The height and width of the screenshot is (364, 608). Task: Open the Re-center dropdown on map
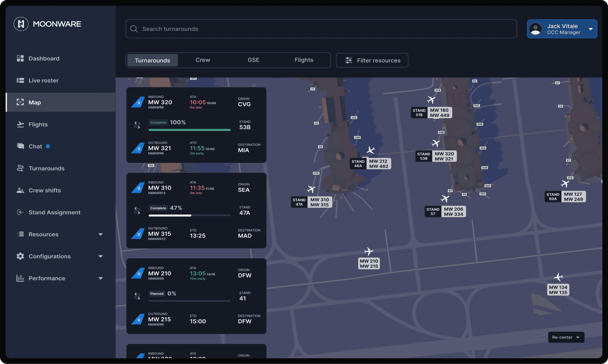pyautogui.click(x=566, y=337)
